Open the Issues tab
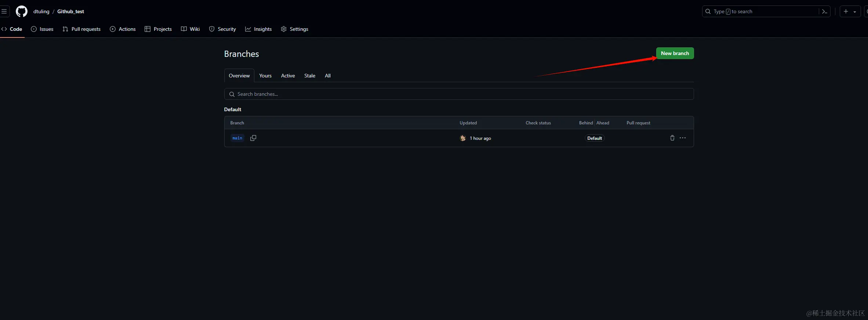Image resolution: width=868 pixels, height=320 pixels. point(42,29)
